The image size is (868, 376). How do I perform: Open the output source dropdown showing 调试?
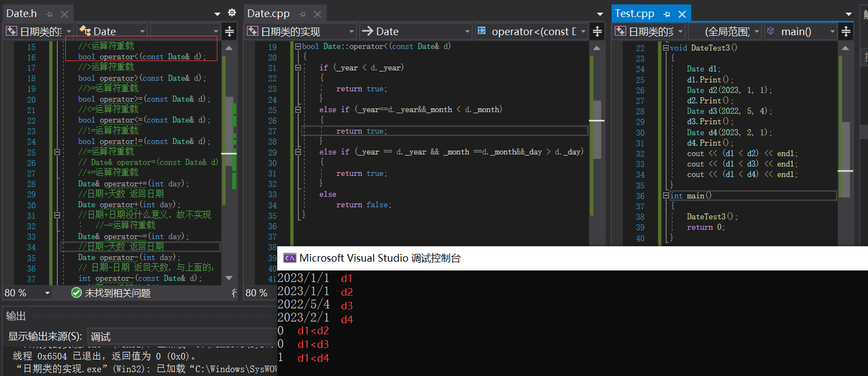[182, 336]
